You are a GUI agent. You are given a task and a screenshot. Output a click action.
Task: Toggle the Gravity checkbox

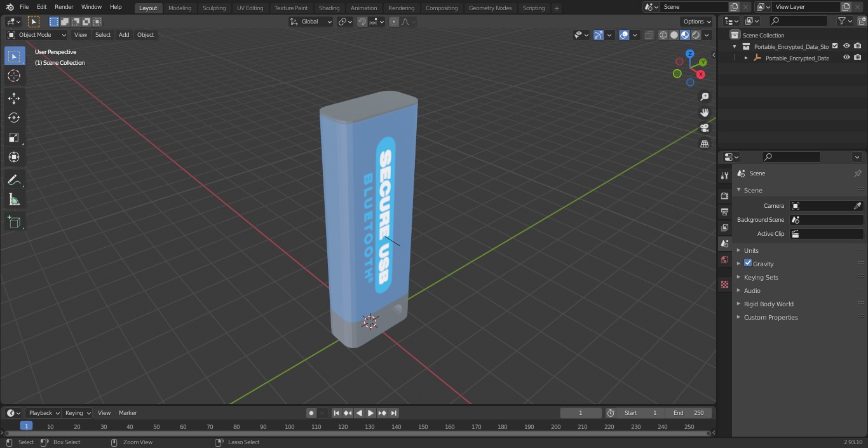click(x=748, y=263)
